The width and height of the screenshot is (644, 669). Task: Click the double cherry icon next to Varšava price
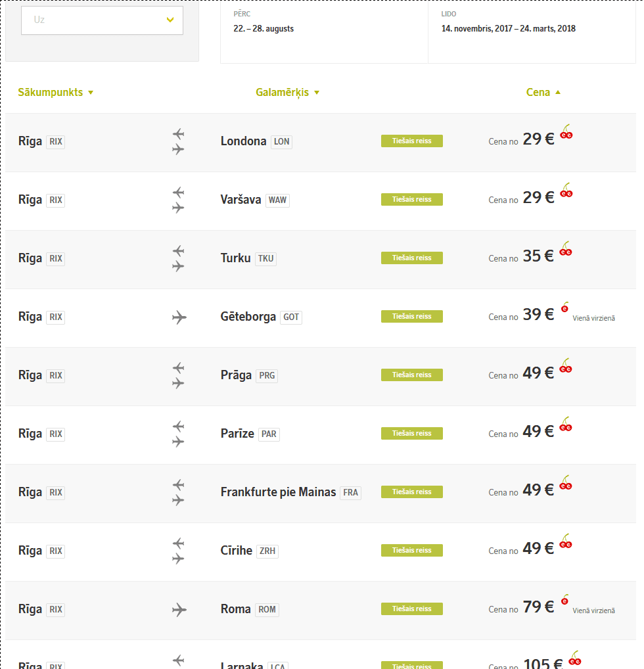566,191
